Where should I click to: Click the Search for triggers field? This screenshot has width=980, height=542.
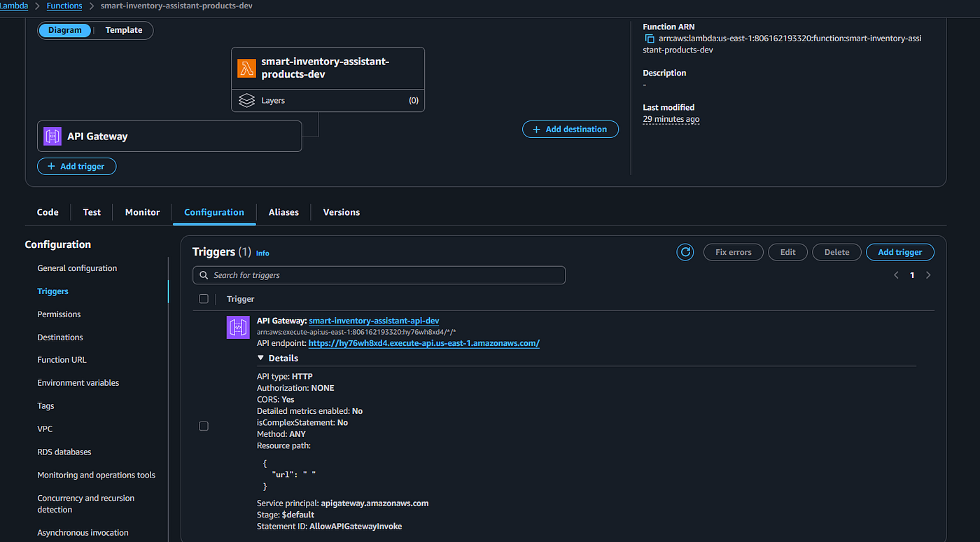click(x=379, y=275)
